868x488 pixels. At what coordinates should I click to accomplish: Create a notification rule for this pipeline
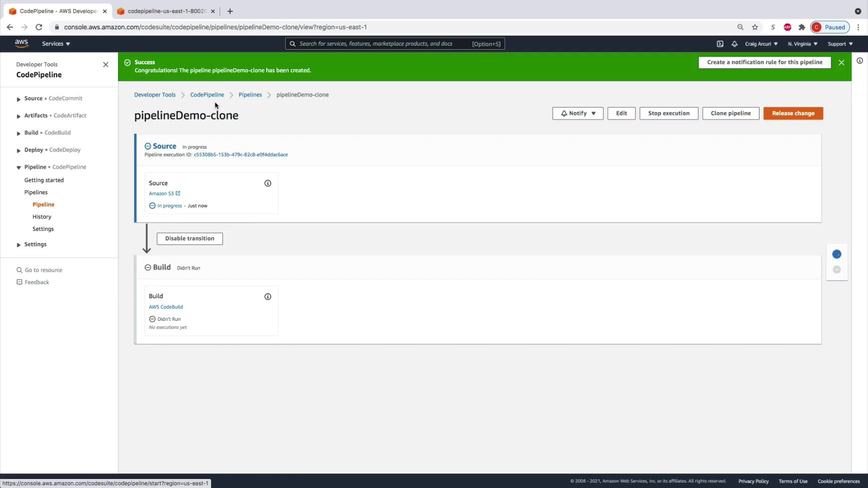765,62
